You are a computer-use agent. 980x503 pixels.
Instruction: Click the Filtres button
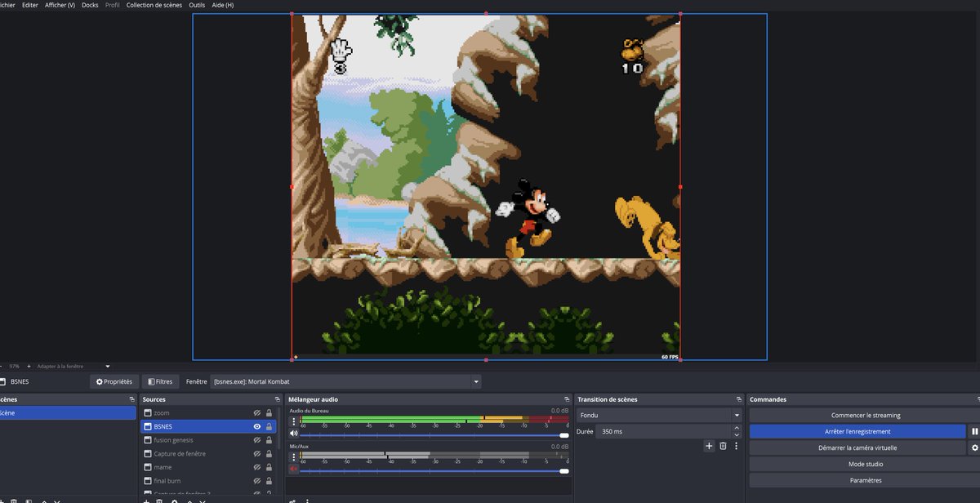pyautogui.click(x=160, y=381)
